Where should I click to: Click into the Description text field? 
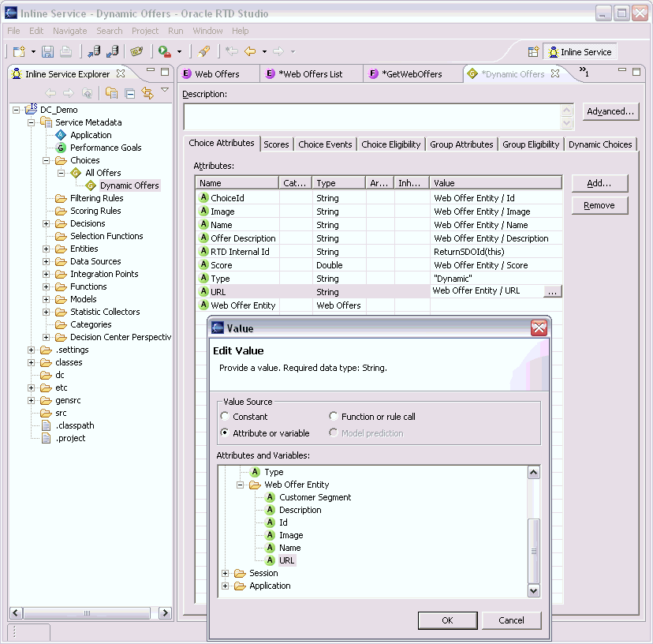373,117
